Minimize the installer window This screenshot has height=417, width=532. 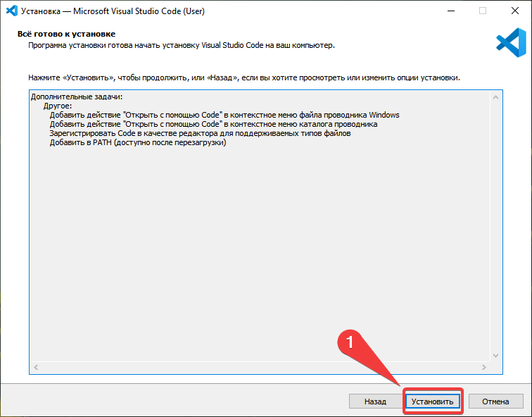451,11
